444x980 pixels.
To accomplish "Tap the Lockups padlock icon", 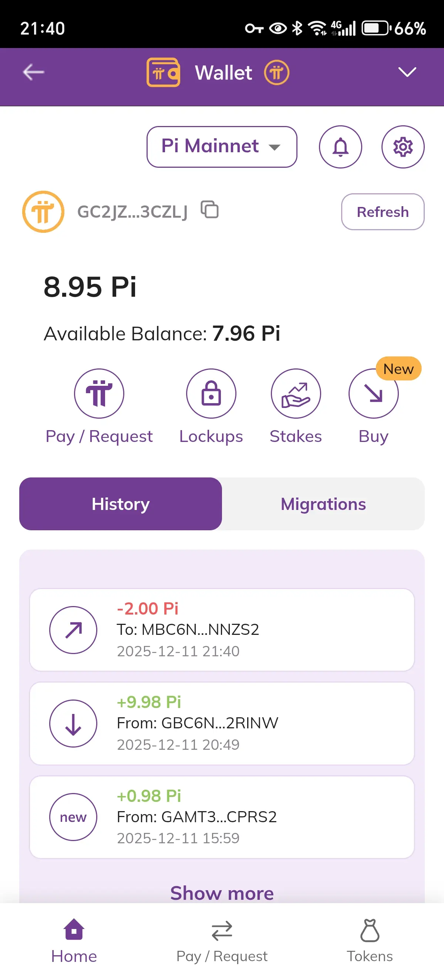I will coord(211,394).
